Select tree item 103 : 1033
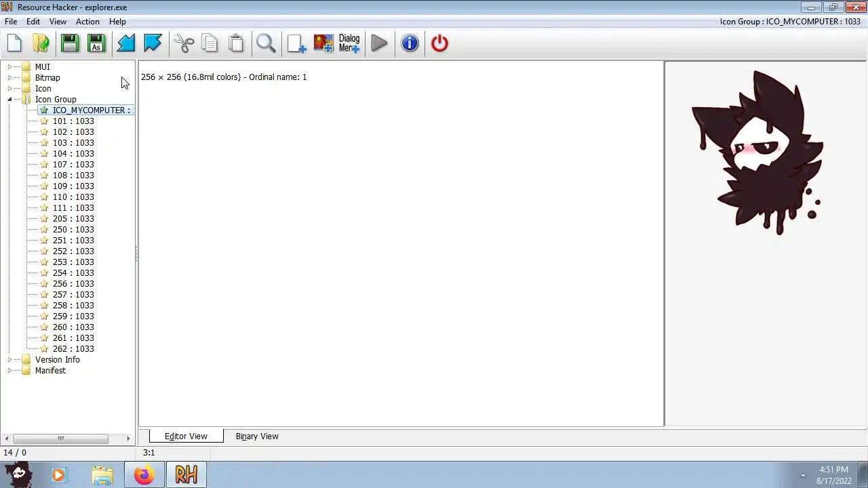Screen dimensions: 868x488 [73, 142]
